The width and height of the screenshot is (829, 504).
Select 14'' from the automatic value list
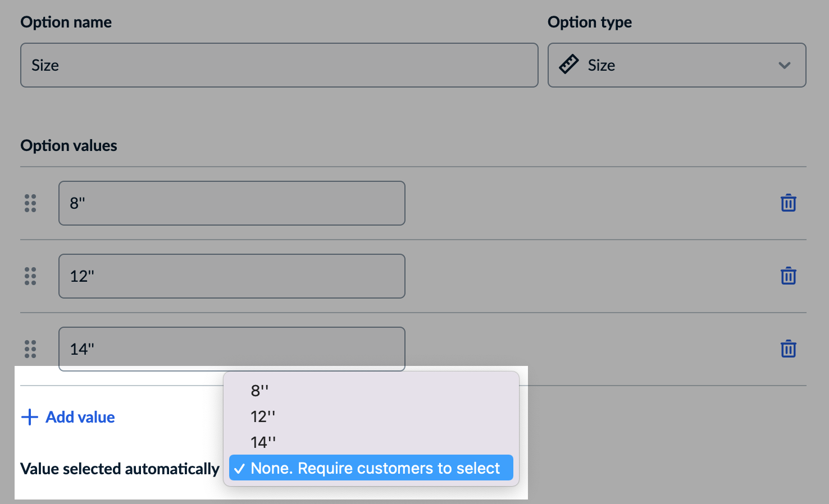point(262,442)
